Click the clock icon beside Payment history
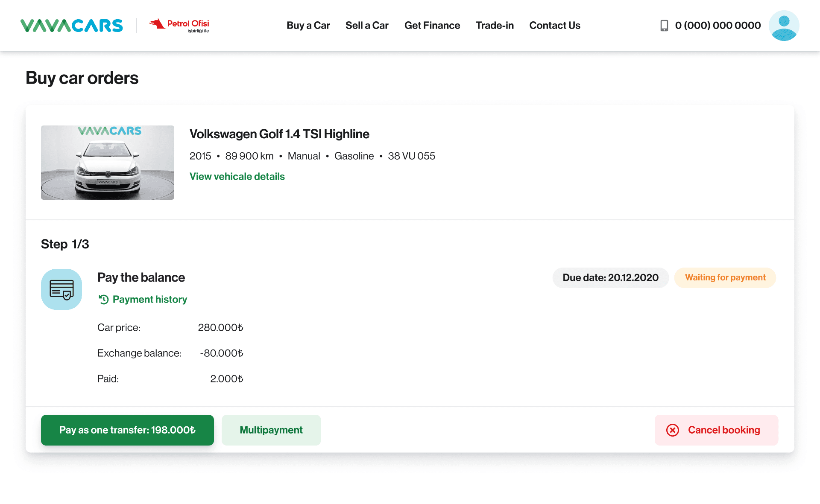The image size is (820, 504). (104, 300)
